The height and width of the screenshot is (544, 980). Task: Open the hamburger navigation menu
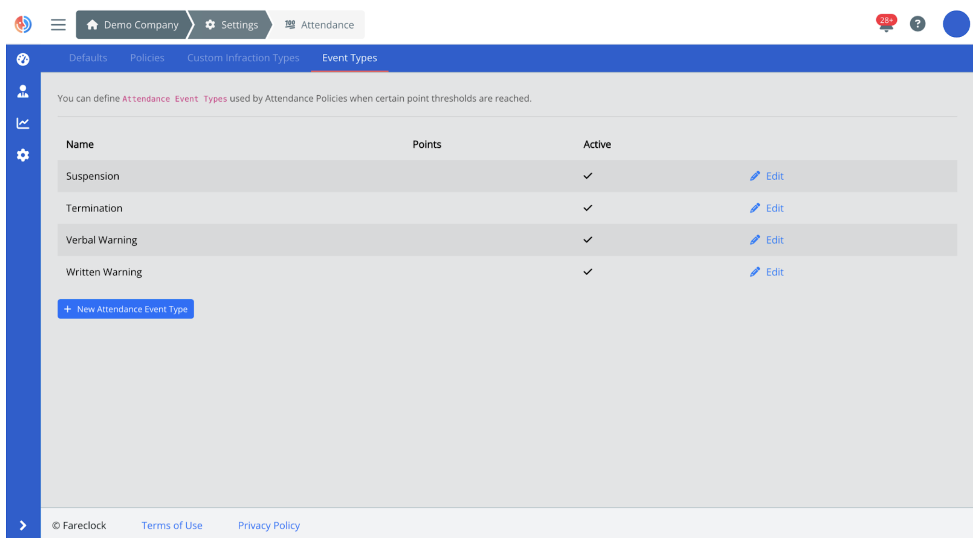tap(58, 24)
